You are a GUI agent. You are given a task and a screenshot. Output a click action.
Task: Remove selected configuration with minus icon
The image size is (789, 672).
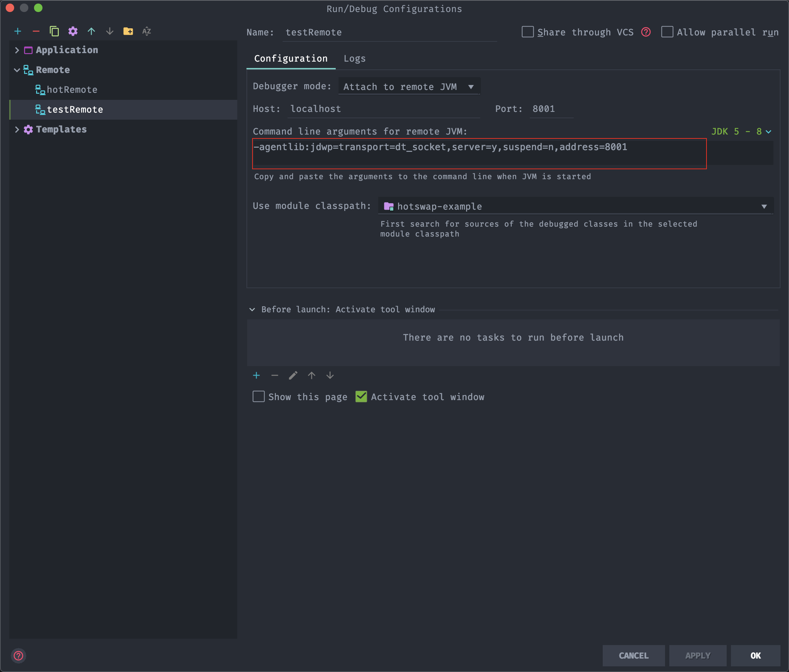pyautogui.click(x=36, y=31)
